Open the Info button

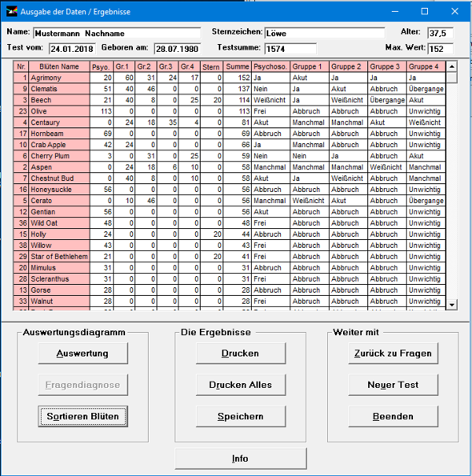241,459
